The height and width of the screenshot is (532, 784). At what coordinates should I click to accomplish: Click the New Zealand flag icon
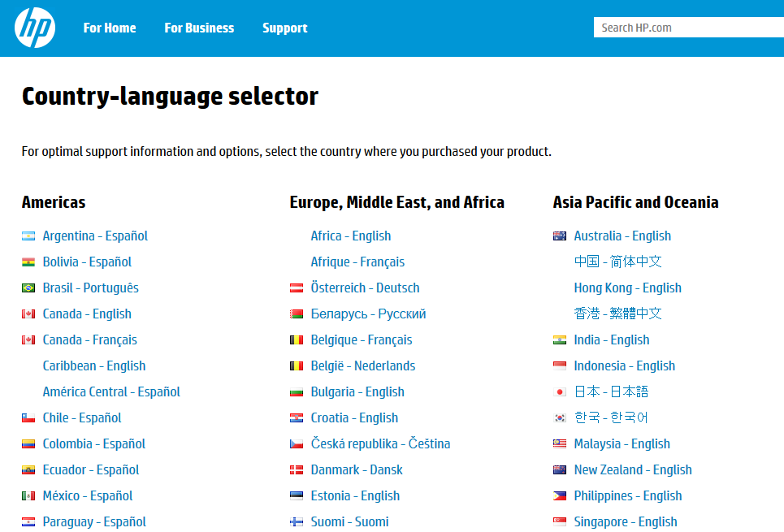560,470
